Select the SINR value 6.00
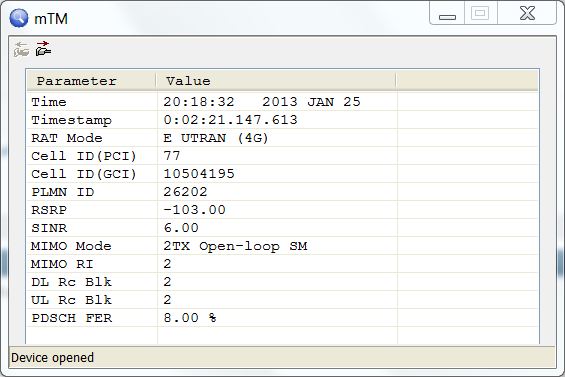Screen dimensions: 565x377 click(181, 228)
